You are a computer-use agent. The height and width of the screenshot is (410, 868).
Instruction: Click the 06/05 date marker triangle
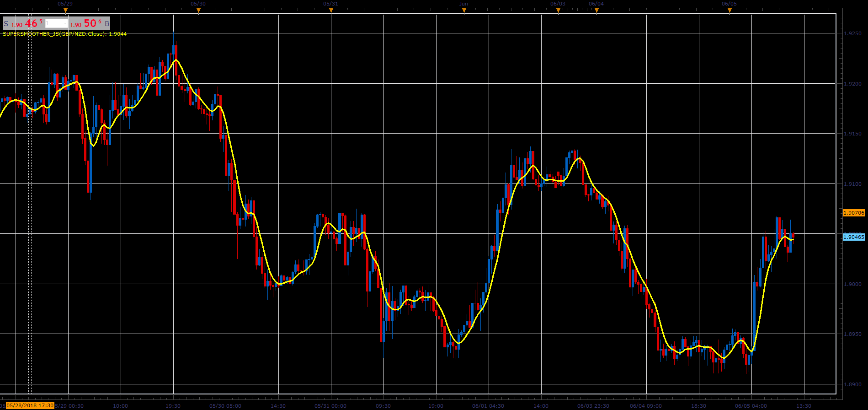[x=730, y=10]
